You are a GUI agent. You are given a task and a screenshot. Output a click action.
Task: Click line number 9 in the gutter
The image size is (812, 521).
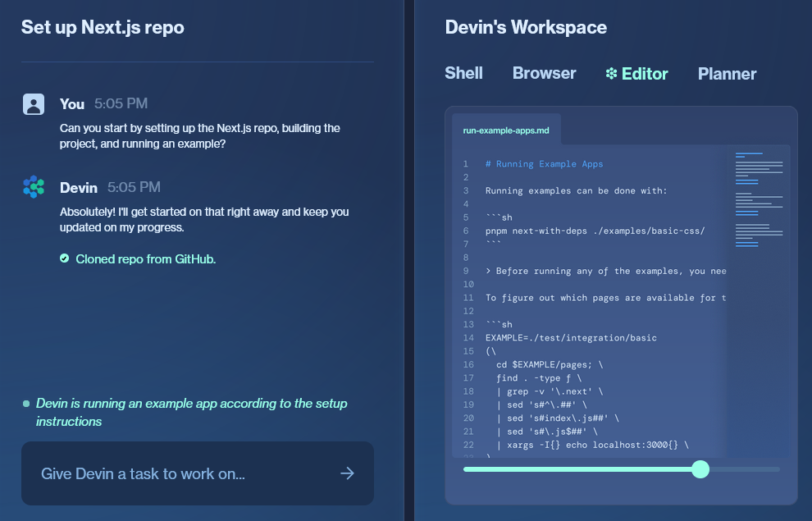coord(466,271)
